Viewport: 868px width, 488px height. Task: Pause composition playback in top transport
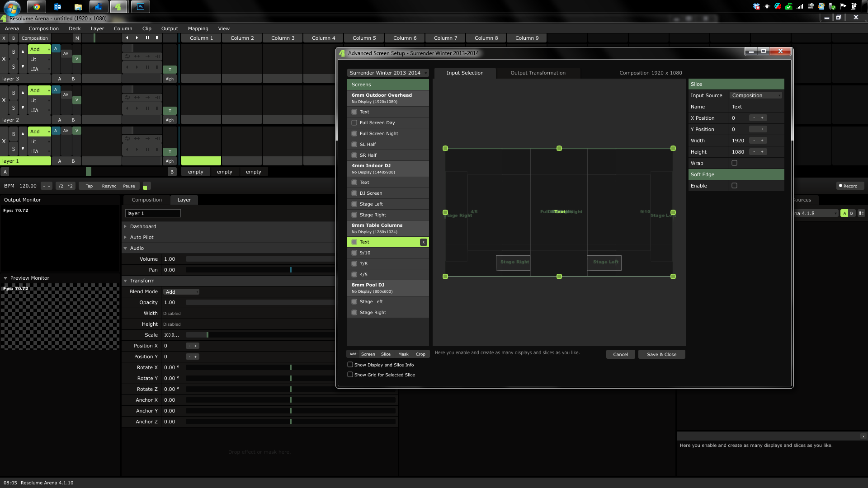[147, 38]
